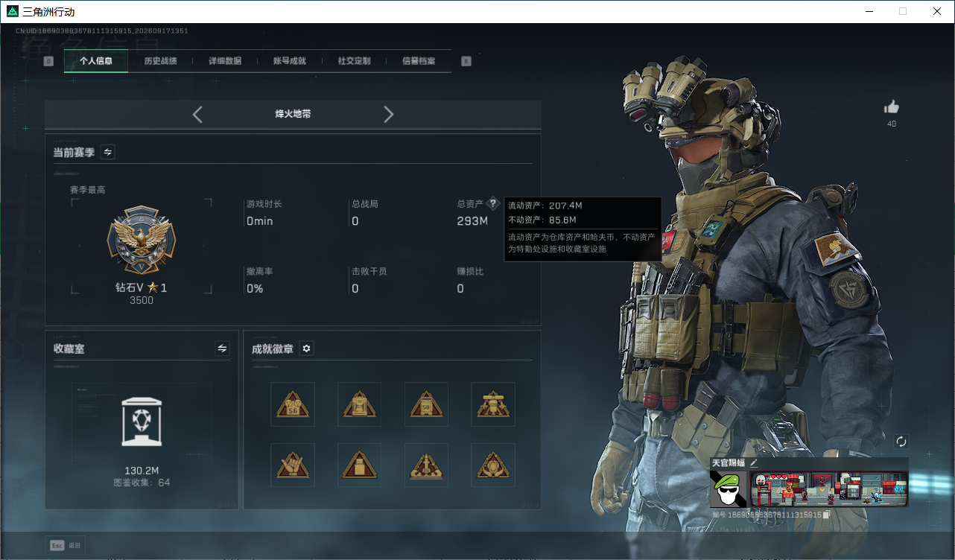The image size is (955, 560).
Task: Select the S7 backpack achievement badge
Action: pyautogui.click(x=359, y=404)
